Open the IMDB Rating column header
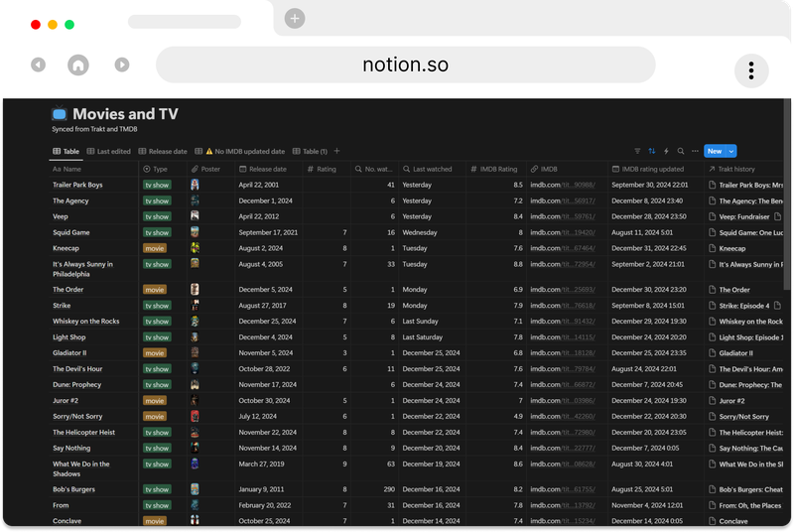 [x=493, y=169]
